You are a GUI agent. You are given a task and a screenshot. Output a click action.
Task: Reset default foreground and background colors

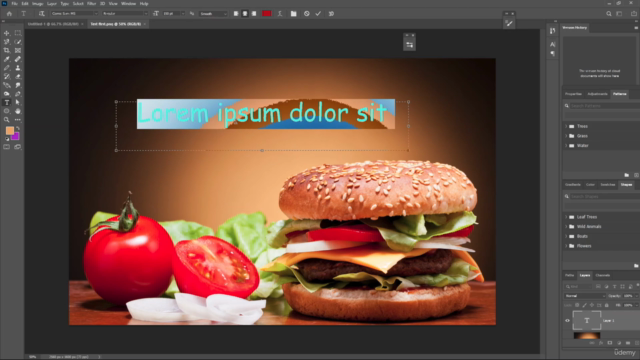pos(7,139)
